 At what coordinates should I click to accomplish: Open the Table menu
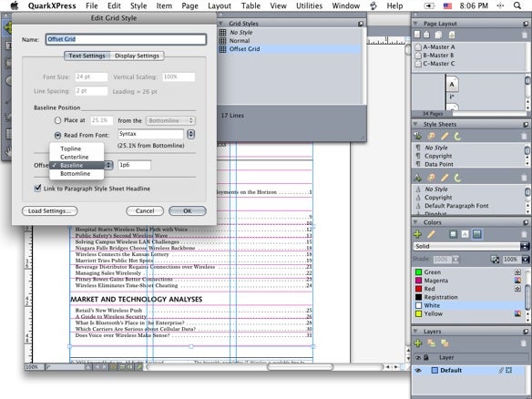(251, 5)
